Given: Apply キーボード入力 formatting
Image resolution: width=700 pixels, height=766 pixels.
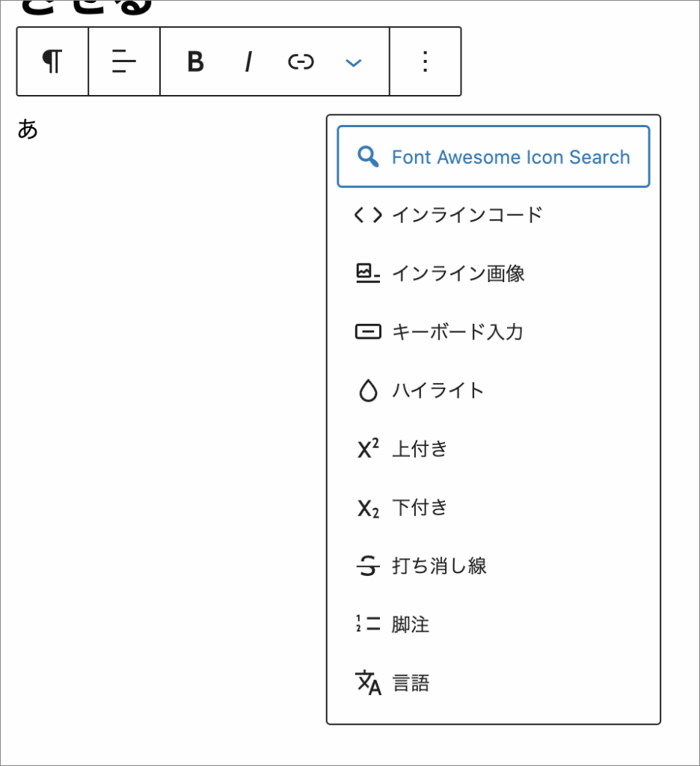Looking at the screenshot, I should [457, 332].
